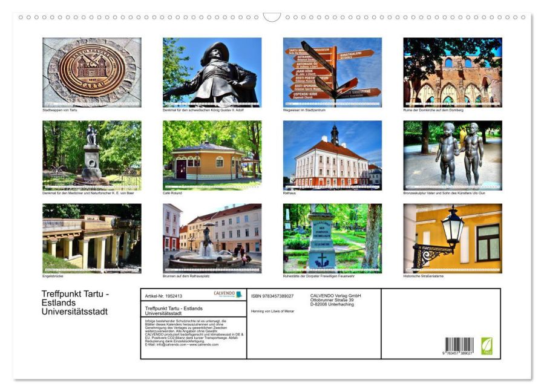Select the König Gustav II. Adolf statue image

tap(212, 72)
